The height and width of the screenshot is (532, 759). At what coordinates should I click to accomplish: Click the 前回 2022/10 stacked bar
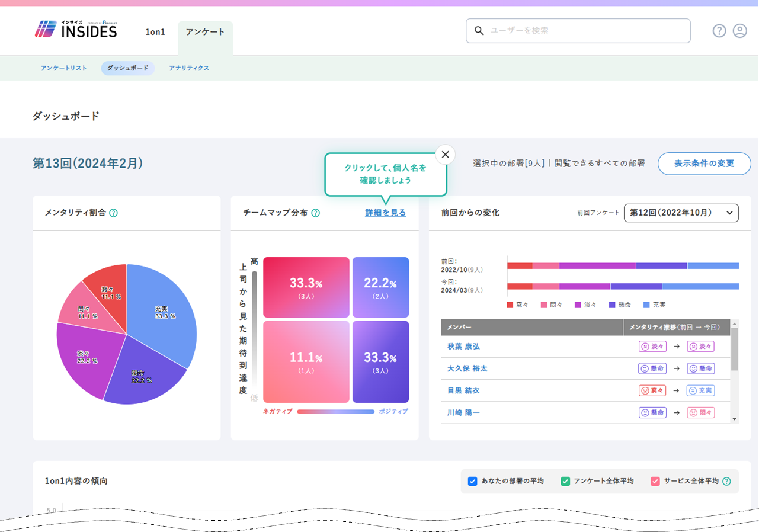pyautogui.click(x=623, y=265)
